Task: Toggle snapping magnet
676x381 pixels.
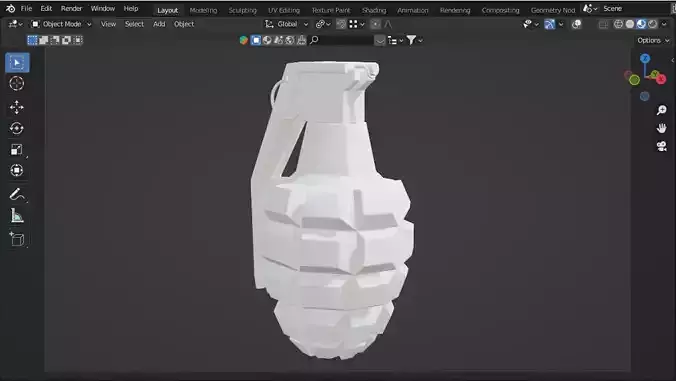Action: (x=341, y=24)
